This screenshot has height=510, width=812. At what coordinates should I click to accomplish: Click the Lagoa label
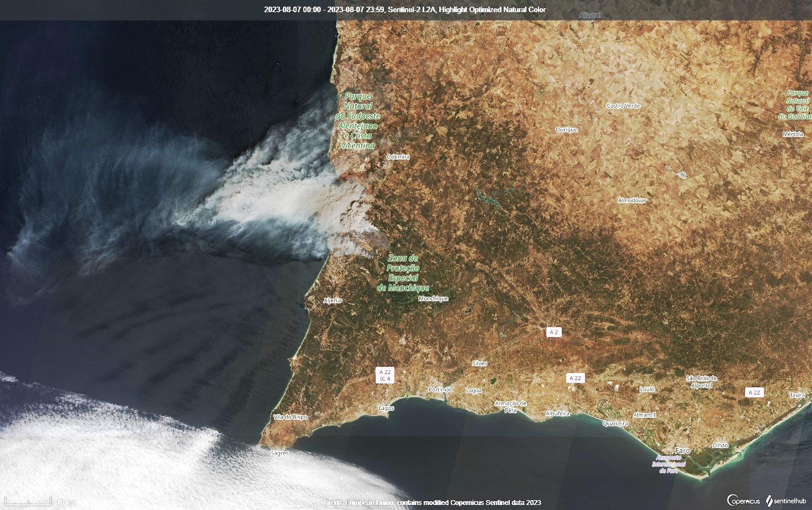point(473,391)
